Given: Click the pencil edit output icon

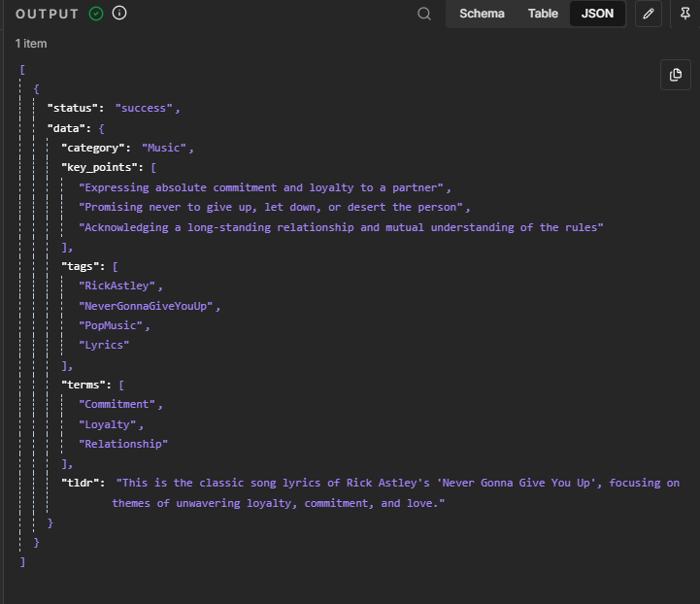Looking at the screenshot, I should tap(649, 14).
